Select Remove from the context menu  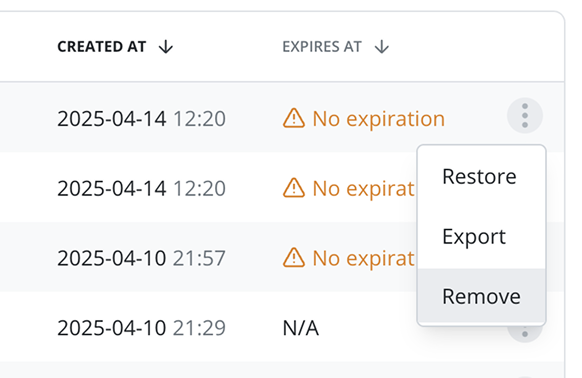coord(481,296)
